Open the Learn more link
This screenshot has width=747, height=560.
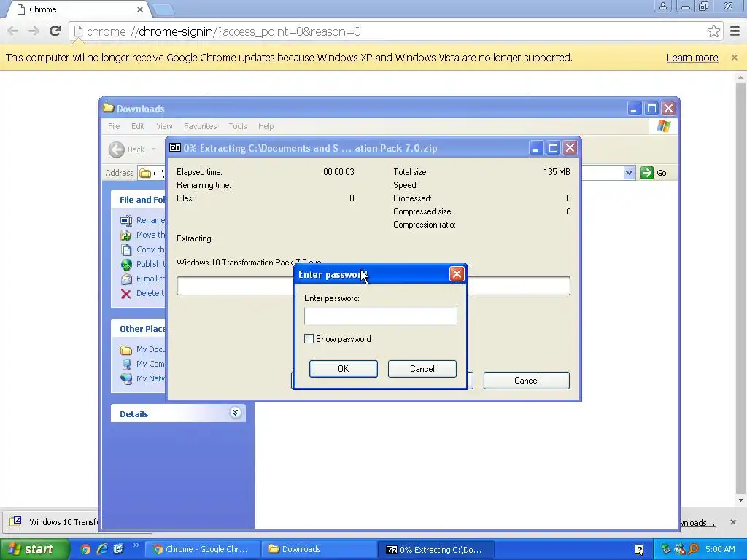tap(692, 58)
